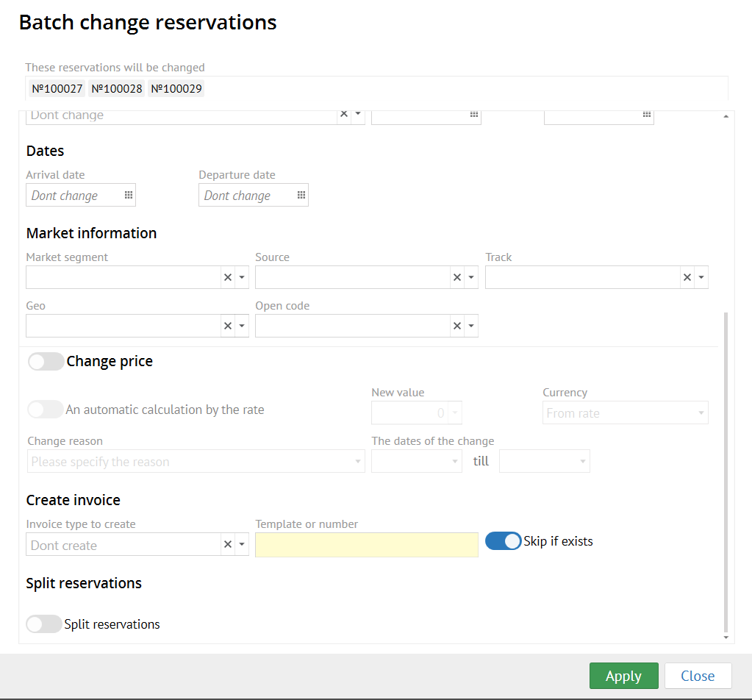This screenshot has height=700, width=752.
Task: Open the Departure date calendar picker
Action: pyautogui.click(x=301, y=196)
